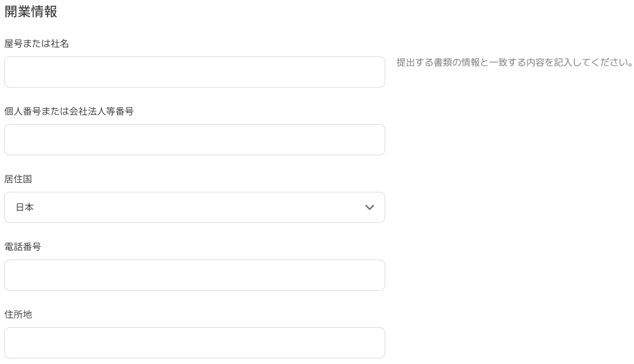Click the 個人番号または会社法人等番号 label
Viewport: 634px width, 364px height.
[x=69, y=112]
